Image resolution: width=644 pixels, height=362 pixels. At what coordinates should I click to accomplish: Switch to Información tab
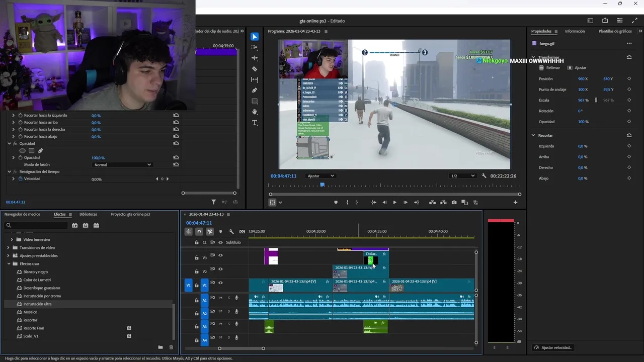pyautogui.click(x=575, y=31)
